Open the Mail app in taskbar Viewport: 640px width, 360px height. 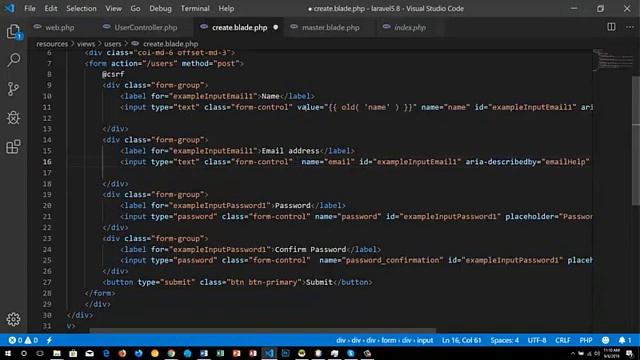(x=89, y=353)
